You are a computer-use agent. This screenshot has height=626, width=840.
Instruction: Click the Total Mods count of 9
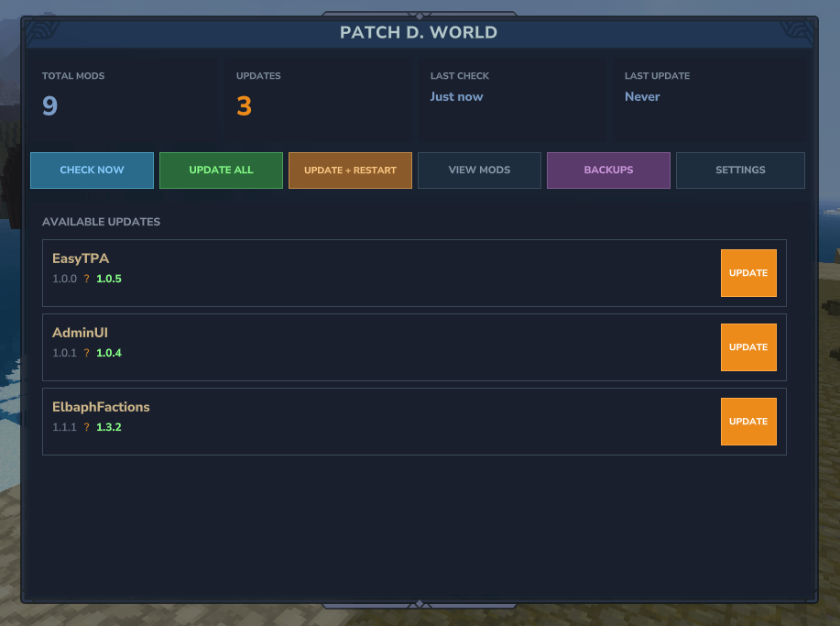pos(49,106)
